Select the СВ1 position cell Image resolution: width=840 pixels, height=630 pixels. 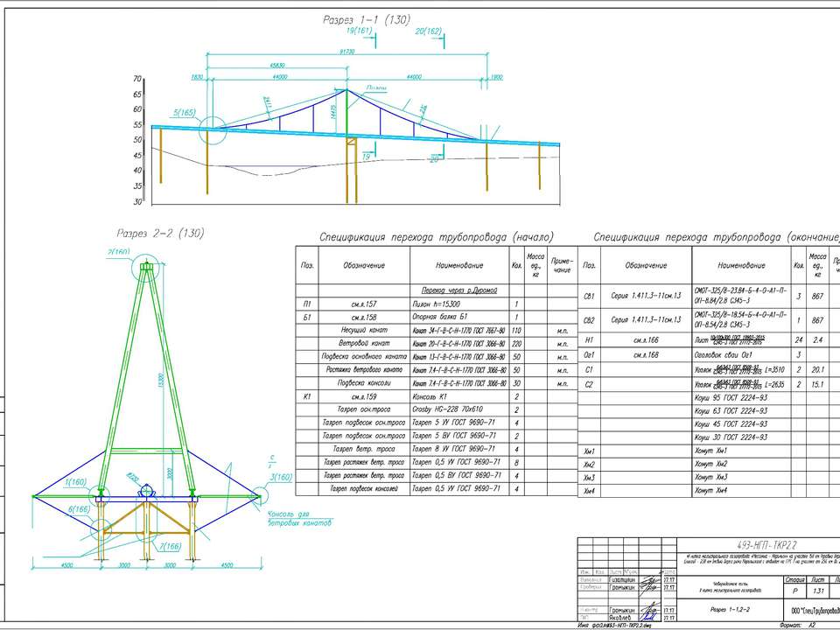(589, 297)
